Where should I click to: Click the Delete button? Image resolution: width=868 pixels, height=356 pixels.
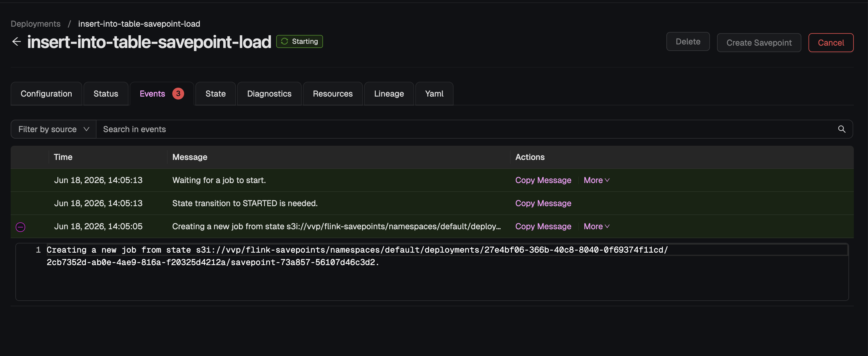pyautogui.click(x=688, y=41)
